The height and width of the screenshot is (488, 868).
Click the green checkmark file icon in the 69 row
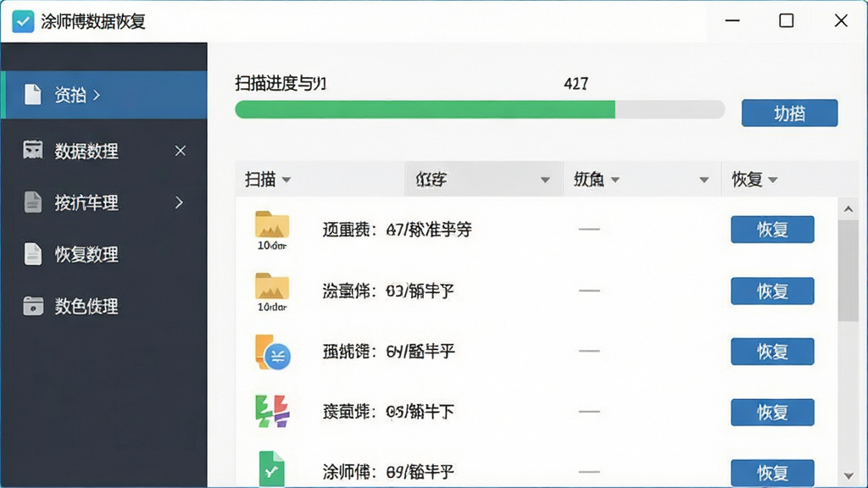(x=271, y=469)
